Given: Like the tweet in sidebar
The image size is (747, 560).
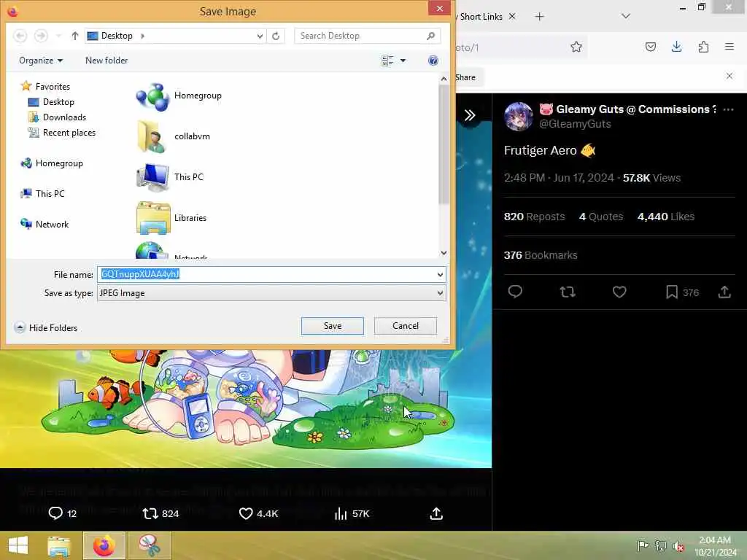Looking at the screenshot, I should [619, 292].
